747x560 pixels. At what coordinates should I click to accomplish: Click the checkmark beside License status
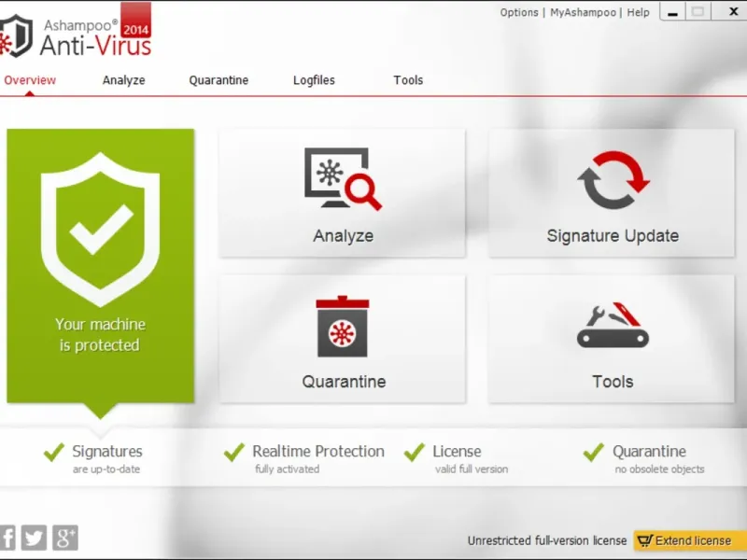tap(414, 453)
